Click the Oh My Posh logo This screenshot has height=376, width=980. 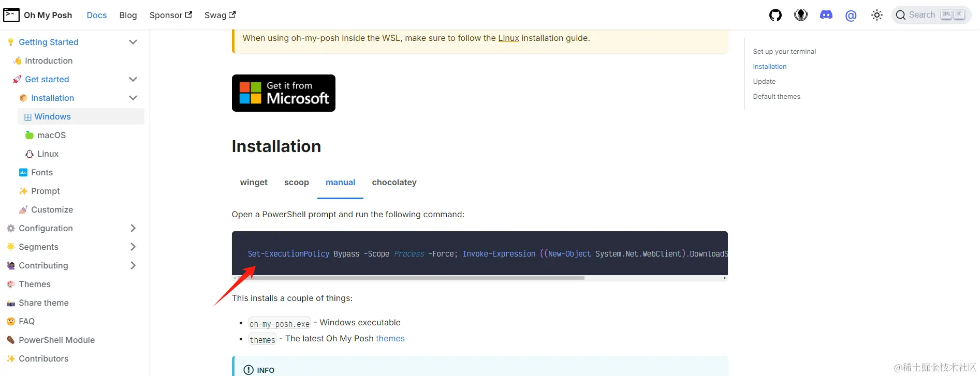pyautogui.click(x=38, y=15)
